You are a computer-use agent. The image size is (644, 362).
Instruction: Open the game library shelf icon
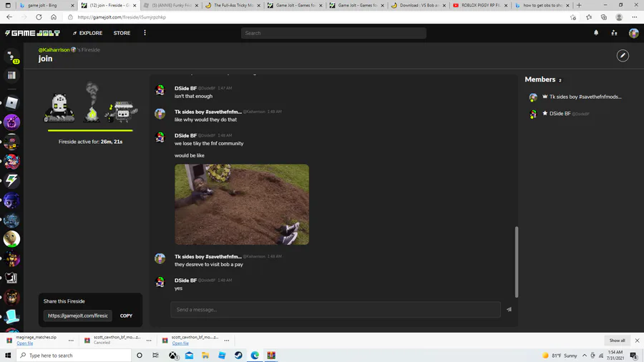point(11,75)
